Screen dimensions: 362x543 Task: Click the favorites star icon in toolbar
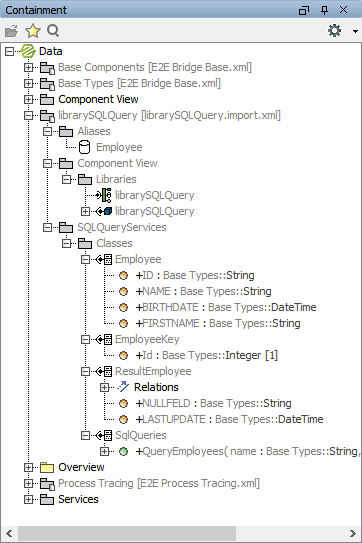[33, 31]
